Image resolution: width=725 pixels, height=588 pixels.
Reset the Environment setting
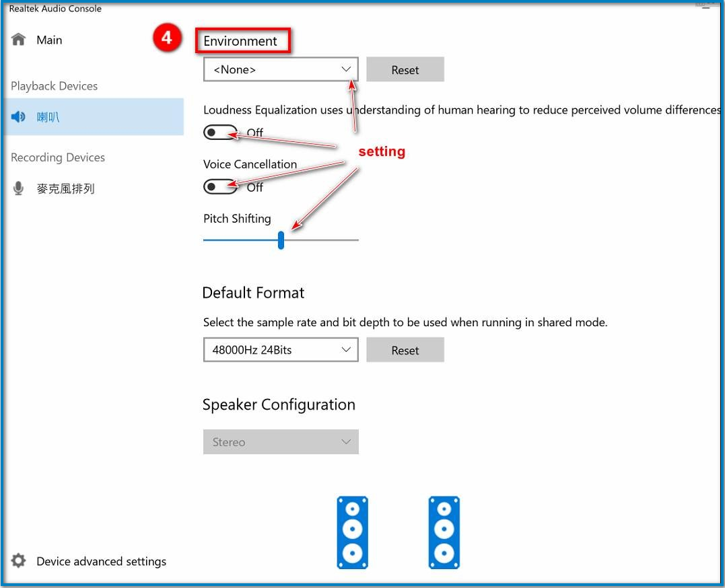pos(405,69)
